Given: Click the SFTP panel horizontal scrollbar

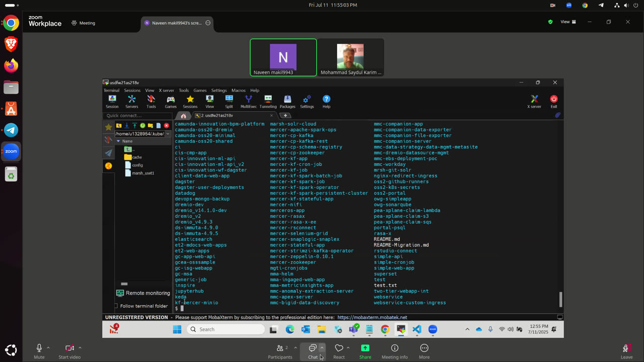Looking at the screenshot, I should click(x=124, y=284).
